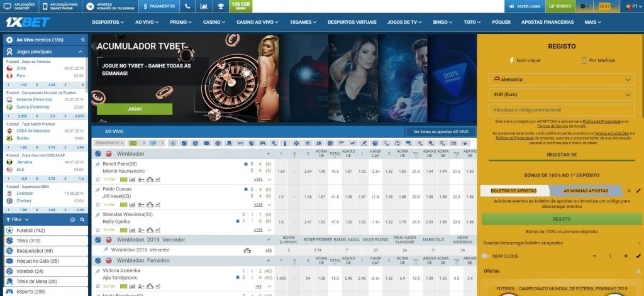Click the promotional code input field

pyautogui.click(x=562, y=110)
